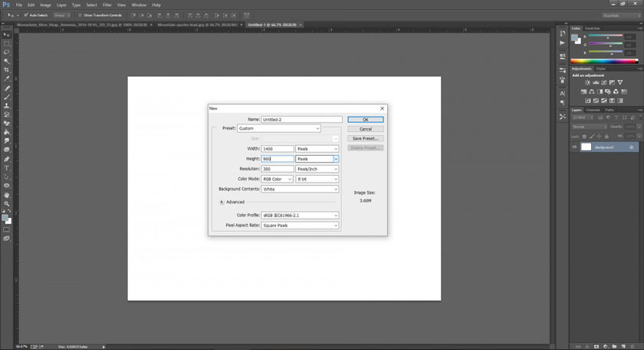
Task: Select the History Brush tool
Action: click(x=7, y=114)
